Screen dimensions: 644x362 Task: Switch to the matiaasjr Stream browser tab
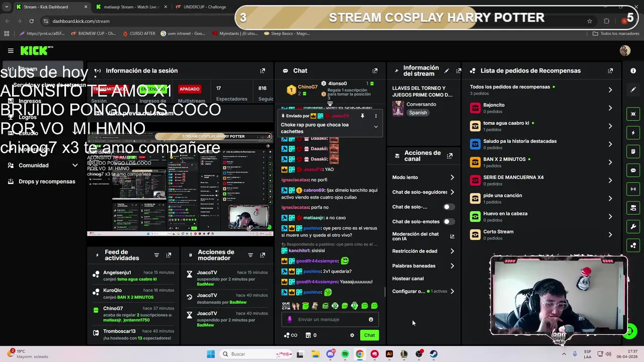coord(131,7)
